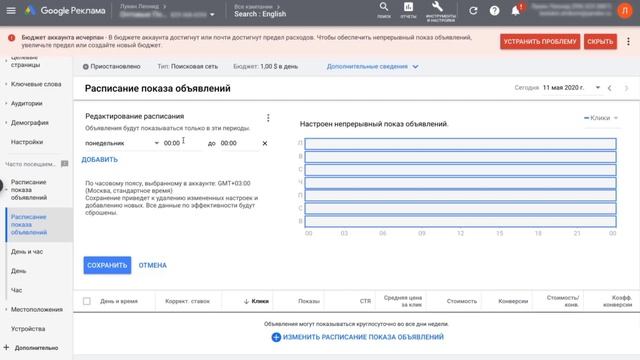Open the hamburger main menu

(x=11, y=11)
